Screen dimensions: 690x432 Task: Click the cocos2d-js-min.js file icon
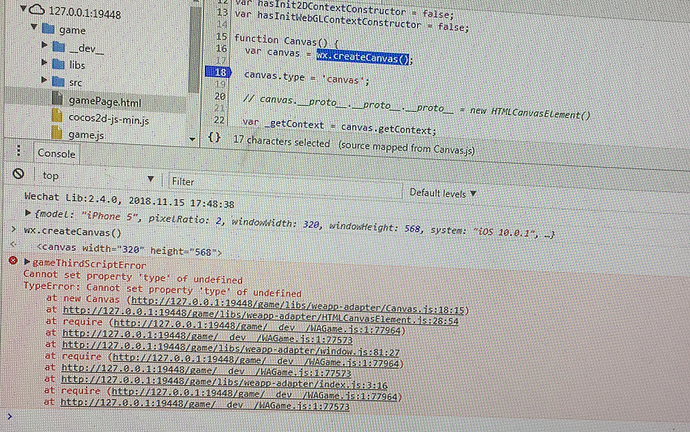[x=57, y=116]
